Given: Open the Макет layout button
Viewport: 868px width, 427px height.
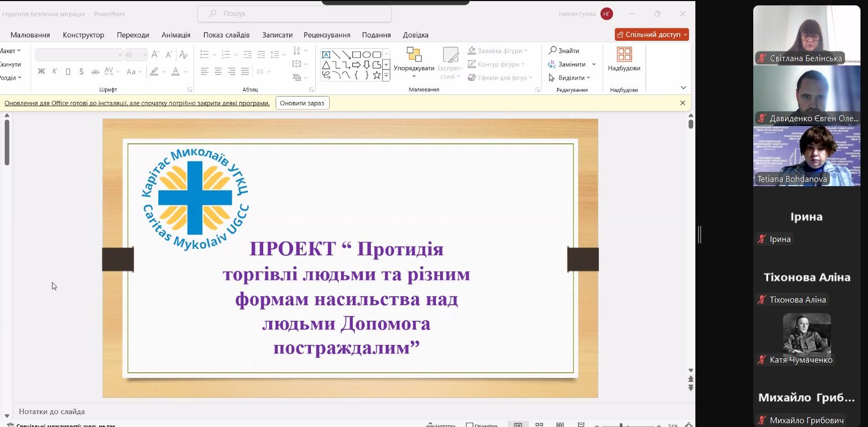Looking at the screenshot, I should point(10,51).
